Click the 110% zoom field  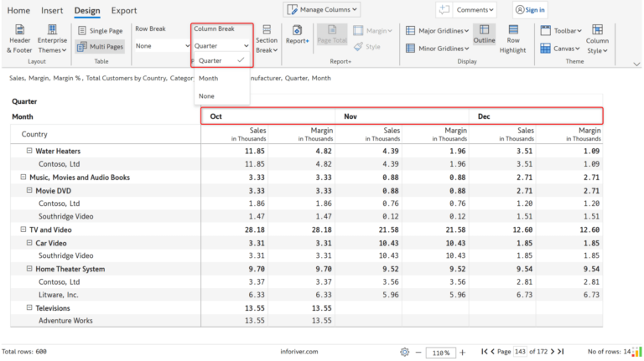tap(441, 353)
